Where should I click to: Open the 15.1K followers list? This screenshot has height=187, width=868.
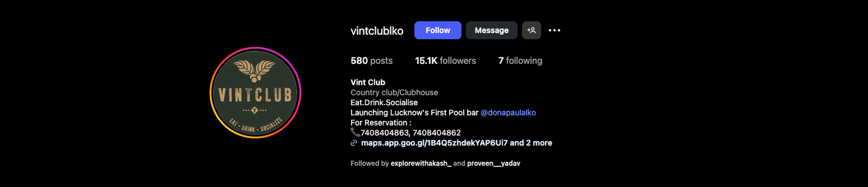click(x=445, y=61)
